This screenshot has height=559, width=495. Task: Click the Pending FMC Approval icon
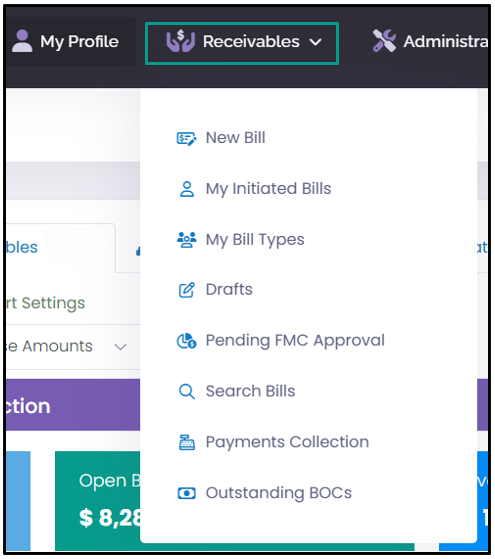tap(187, 341)
